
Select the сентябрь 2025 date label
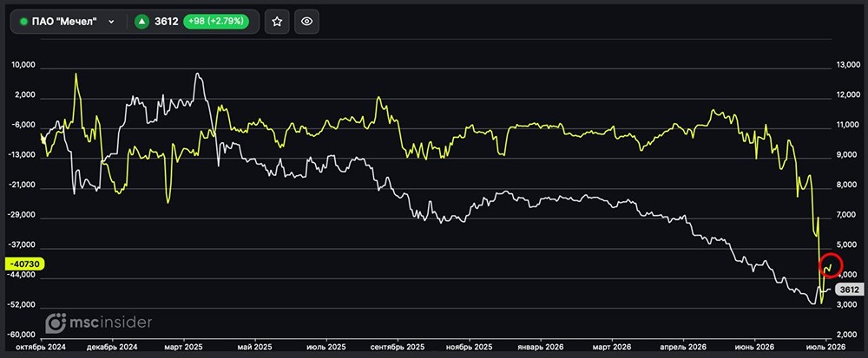click(398, 347)
